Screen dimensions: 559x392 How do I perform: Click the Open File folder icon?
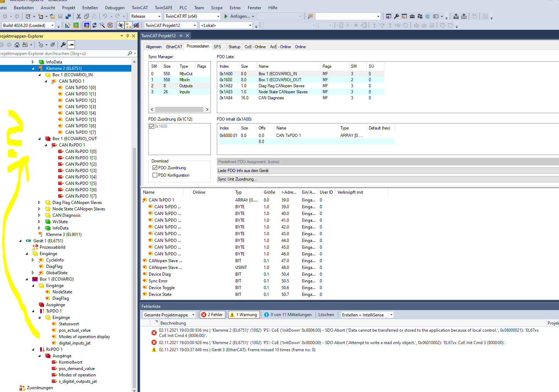(x=53, y=16)
